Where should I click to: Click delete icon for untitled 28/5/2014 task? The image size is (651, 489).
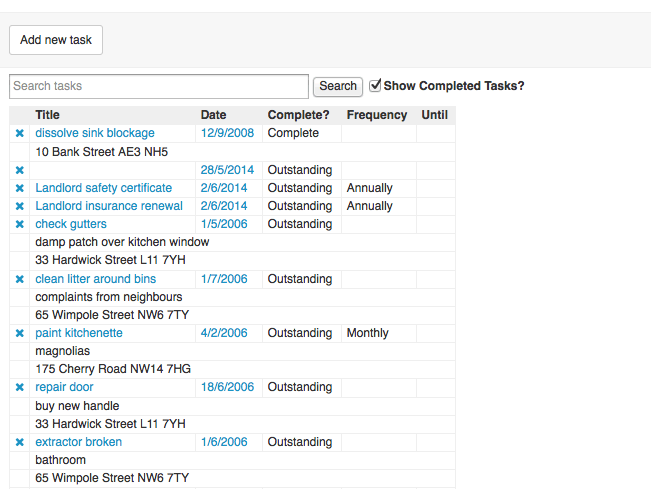pyautogui.click(x=19, y=170)
